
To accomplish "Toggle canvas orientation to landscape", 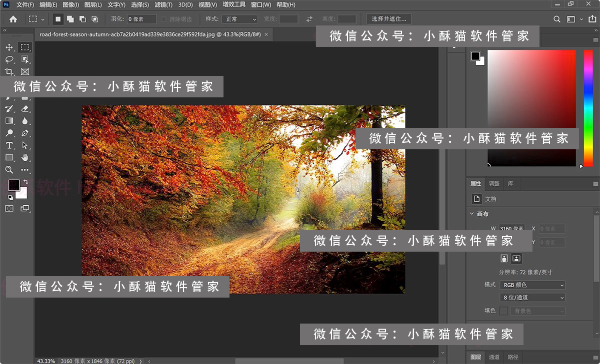I will [x=516, y=258].
